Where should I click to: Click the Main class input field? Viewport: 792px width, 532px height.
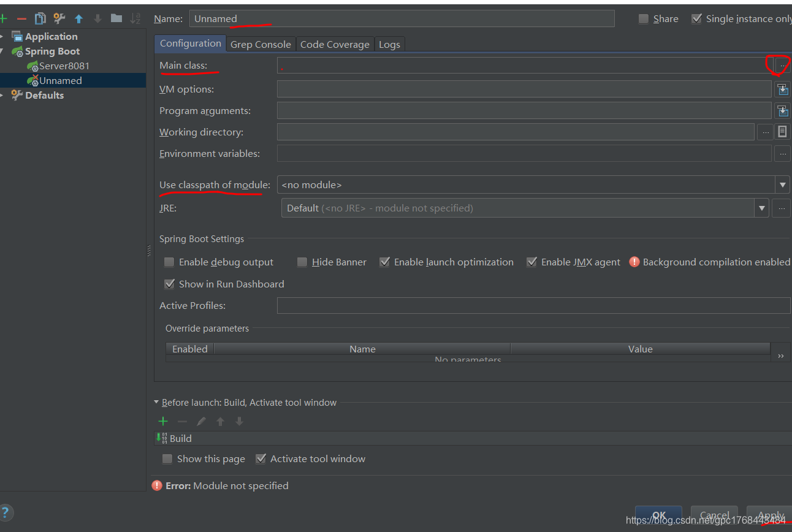[x=524, y=66]
